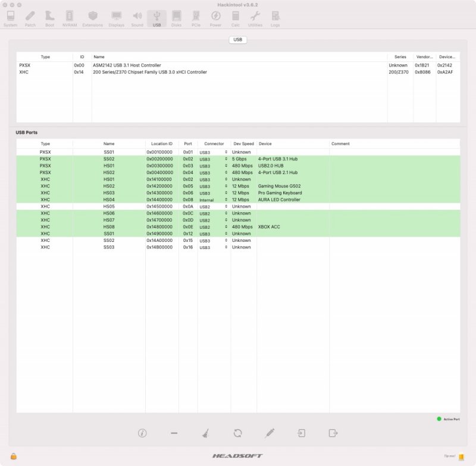Open the Extensions toolbar section

point(93,19)
